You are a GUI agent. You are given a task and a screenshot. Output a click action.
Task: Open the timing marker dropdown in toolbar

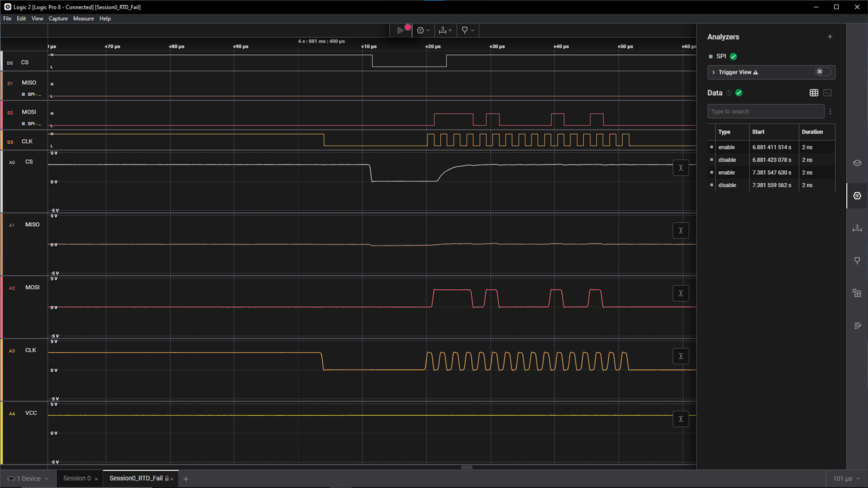tap(468, 30)
